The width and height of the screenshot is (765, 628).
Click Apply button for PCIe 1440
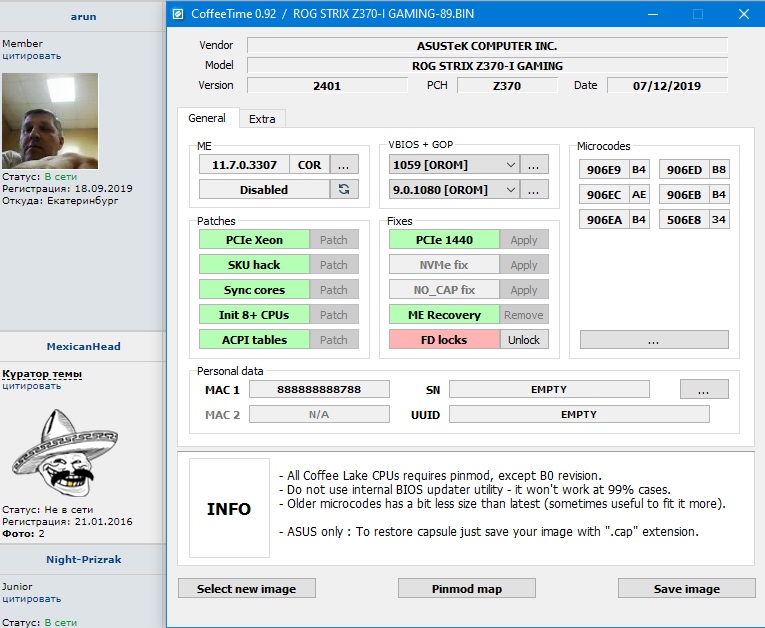(x=524, y=240)
